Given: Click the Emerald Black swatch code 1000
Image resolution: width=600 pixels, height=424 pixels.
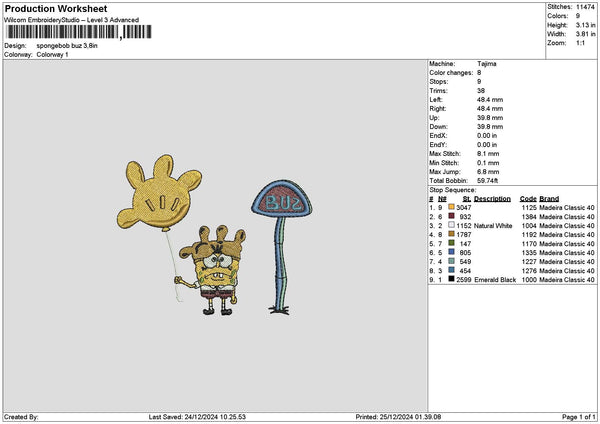Looking at the screenshot, I should point(451,279).
